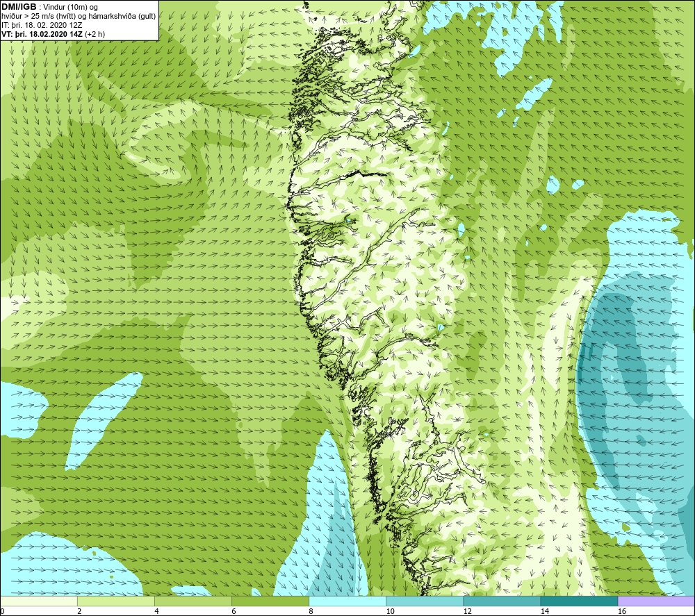
Task: Select the 6–8 m/s dark green swatch
Action: click(270, 601)
